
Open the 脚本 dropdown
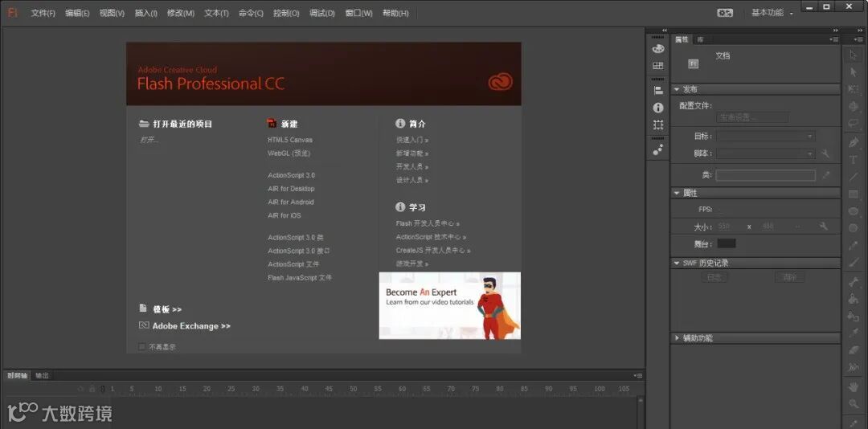(x=766, y=154)
